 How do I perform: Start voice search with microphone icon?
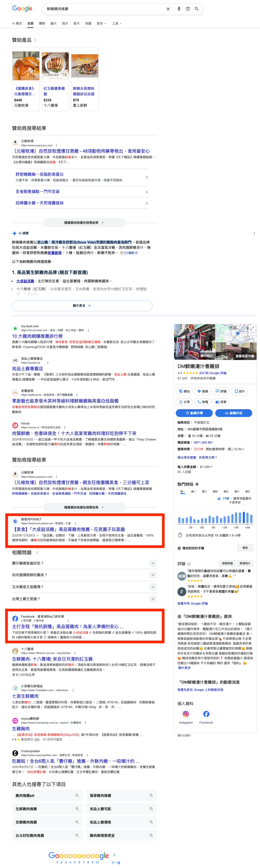[179, 9]
